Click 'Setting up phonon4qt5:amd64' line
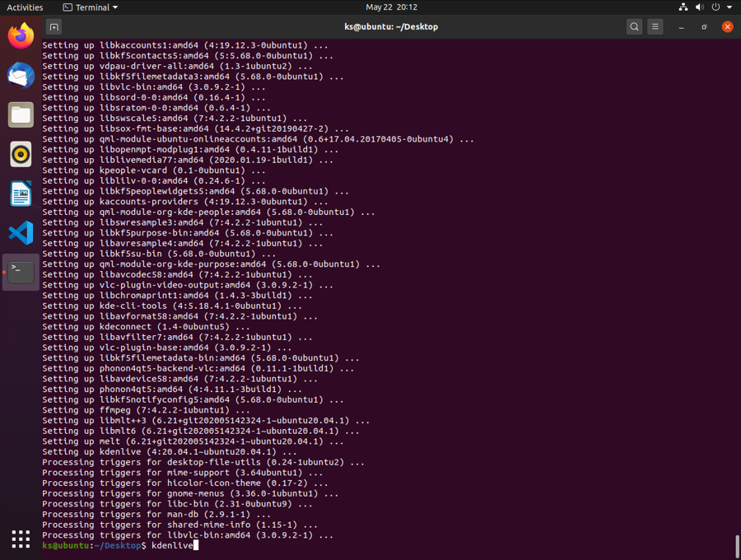 coord(172,390)
